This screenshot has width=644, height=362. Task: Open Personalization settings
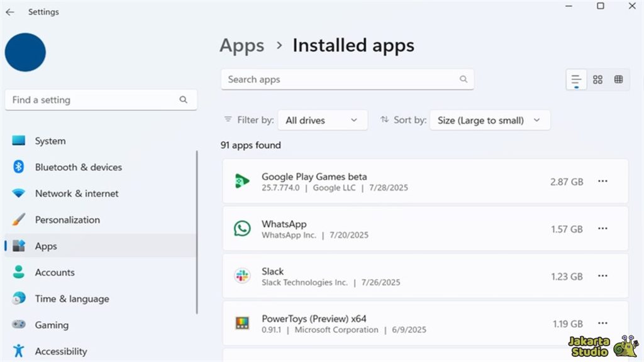(67, 219)
